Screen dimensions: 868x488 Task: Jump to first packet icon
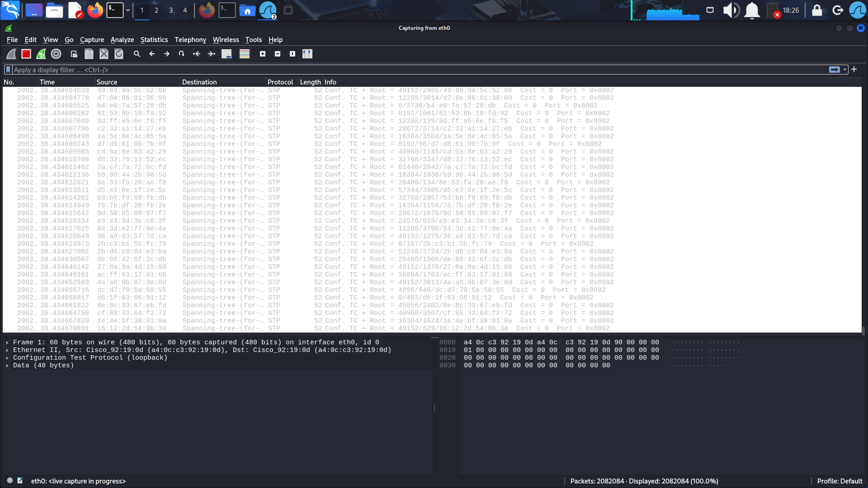point(197,54)
